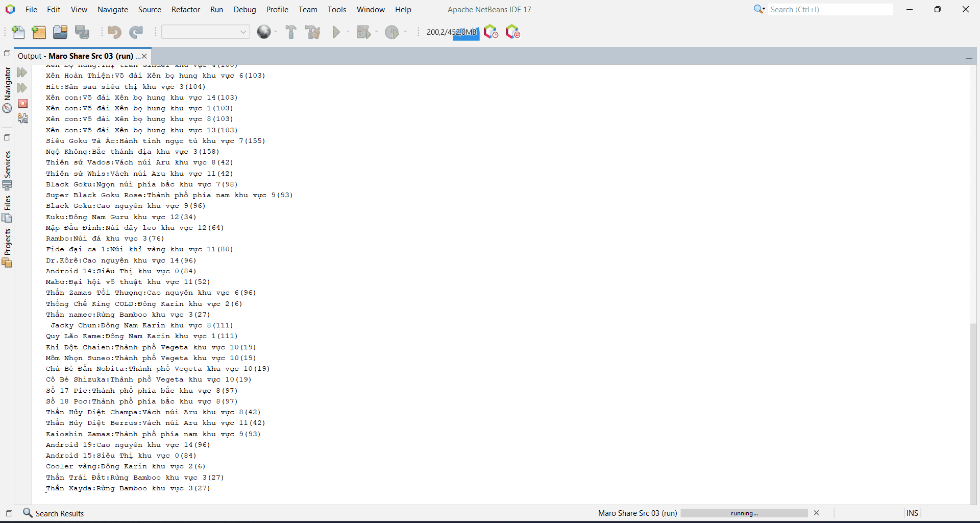Click the Undo arrow icon
Screen dimensions: 980x523
[114, 32]
